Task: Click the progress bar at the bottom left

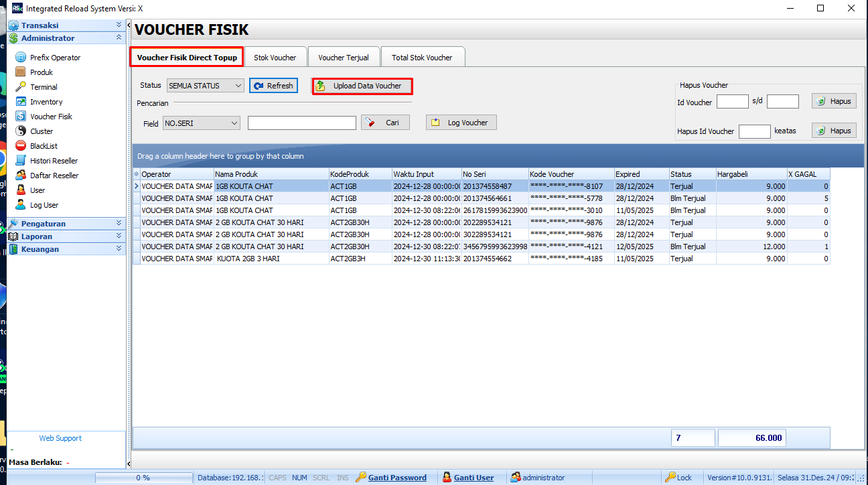Action: (143, 477)
